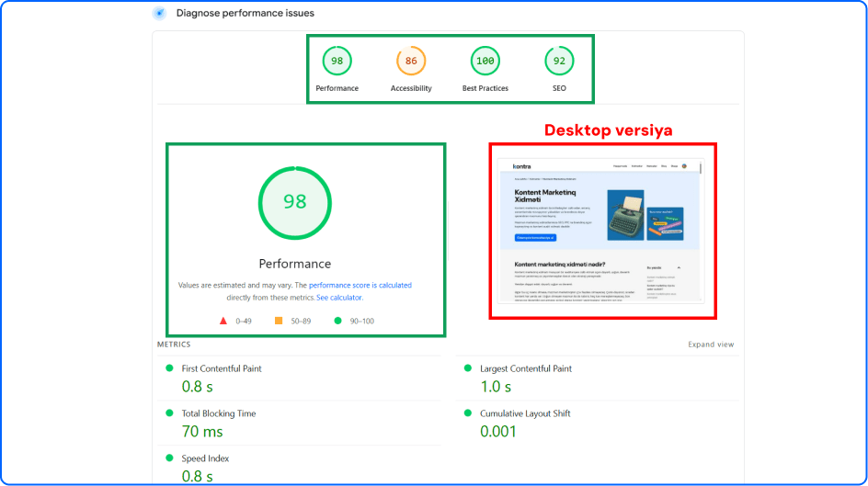Click the green circle 90–100 legend icon
This screenshot has width=868, height=486.
tap(337, 321)
